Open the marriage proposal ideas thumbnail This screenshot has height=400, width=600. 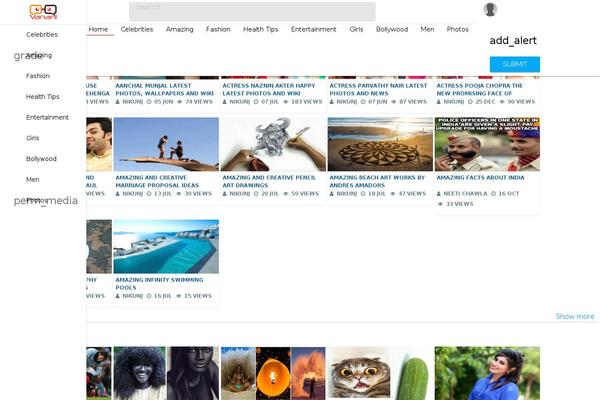pyautogui.click(x=166, y=144)
